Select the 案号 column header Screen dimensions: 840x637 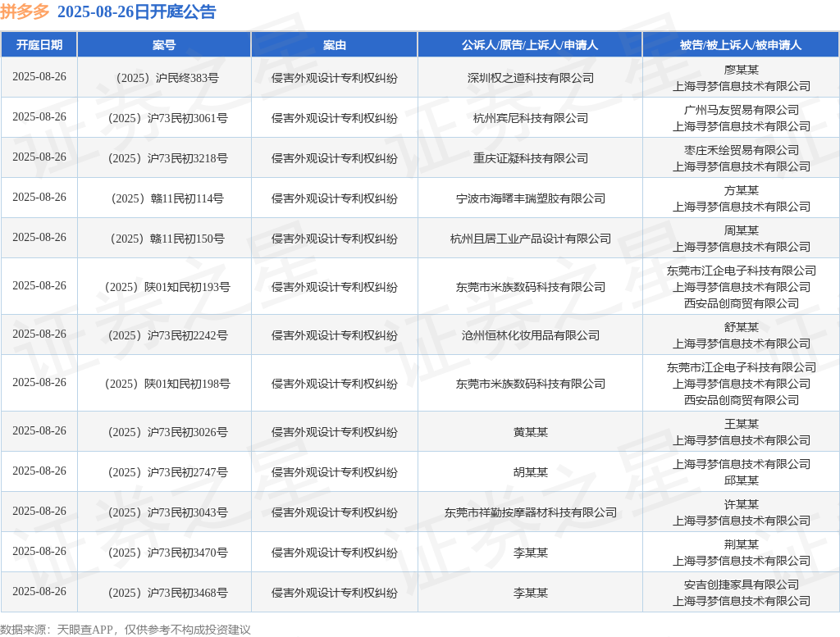(x=164, y=45)
